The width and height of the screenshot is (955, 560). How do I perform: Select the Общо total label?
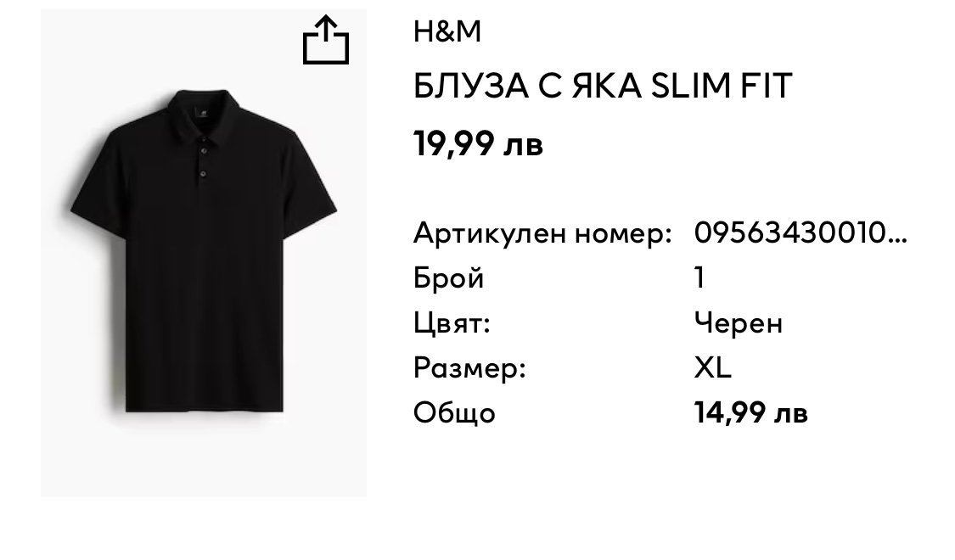pos(454,412)
